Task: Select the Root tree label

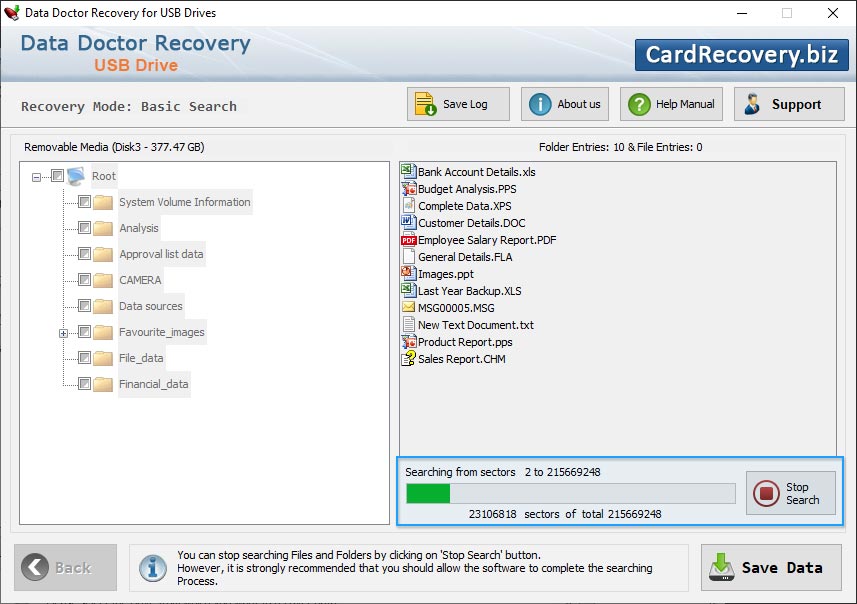Action: tap(104, 176)
